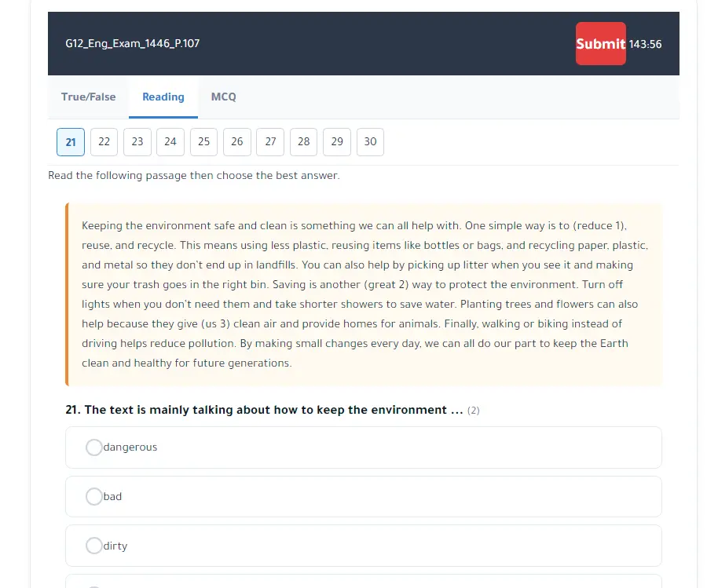Navigate to question 30
The width and height of the screenshot is (718, 588).
point(370,142)
